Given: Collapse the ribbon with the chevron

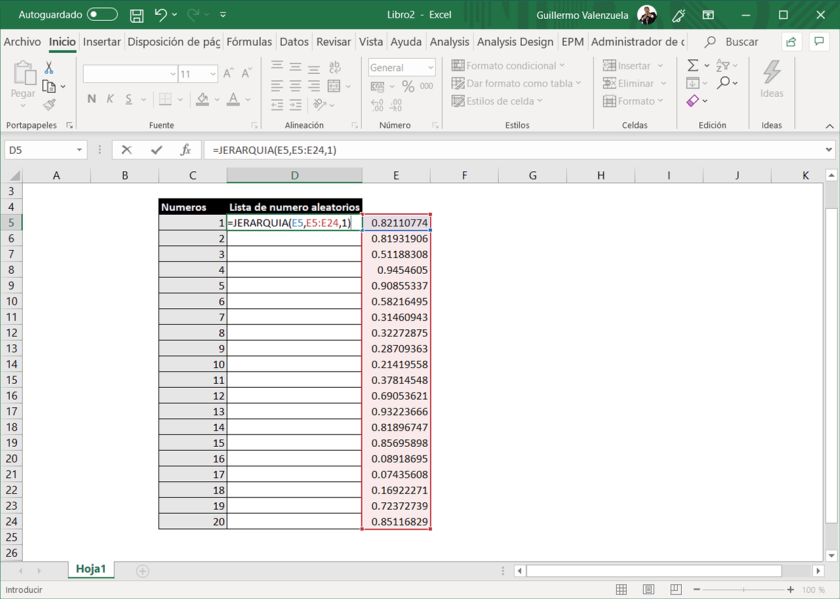Looking at the screenshot, I should (829, 126).
